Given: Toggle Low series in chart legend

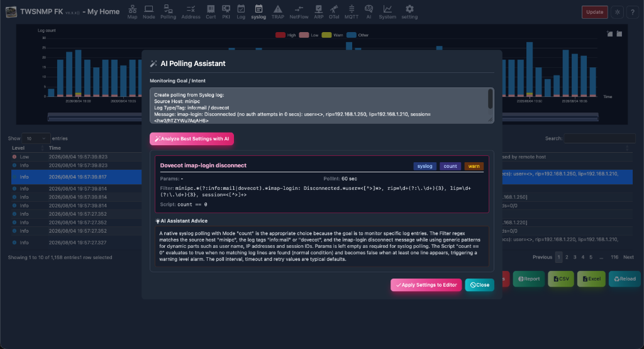Looking at the screenshot, I should pyautogui.click(x=309, y=35).
